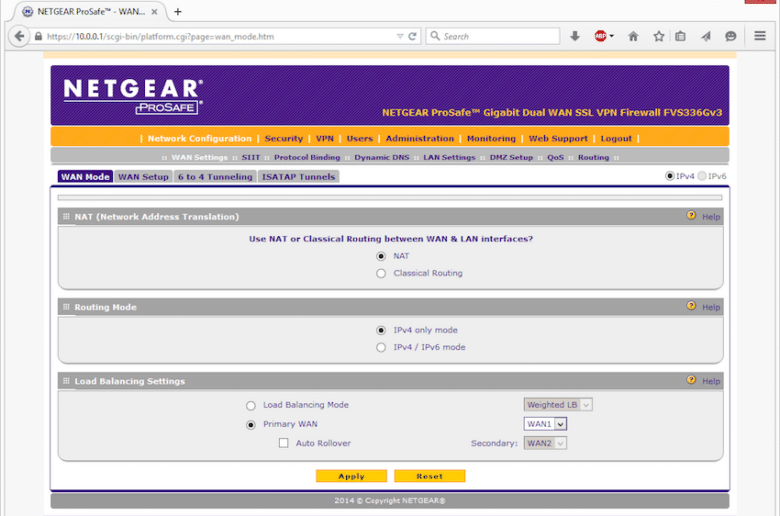
Task: Click the grid icon beside Routing Mode heading
Action: (x=66, y=307)
